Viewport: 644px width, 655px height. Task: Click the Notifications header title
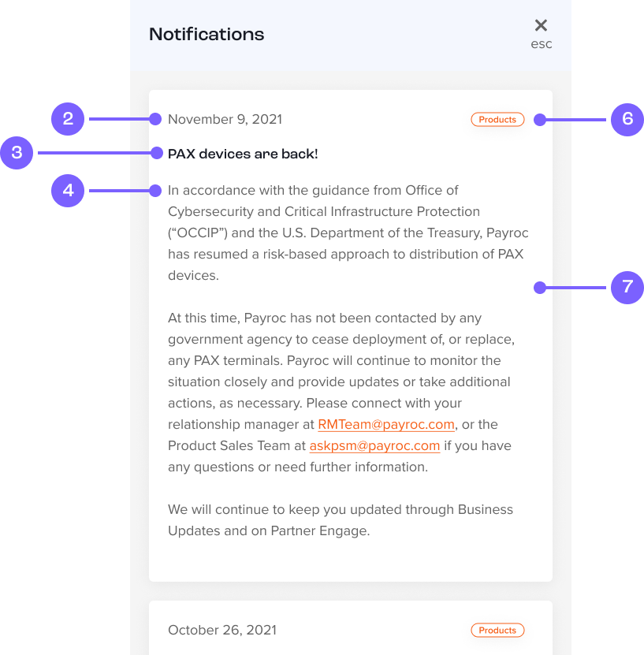coord(207,35)
